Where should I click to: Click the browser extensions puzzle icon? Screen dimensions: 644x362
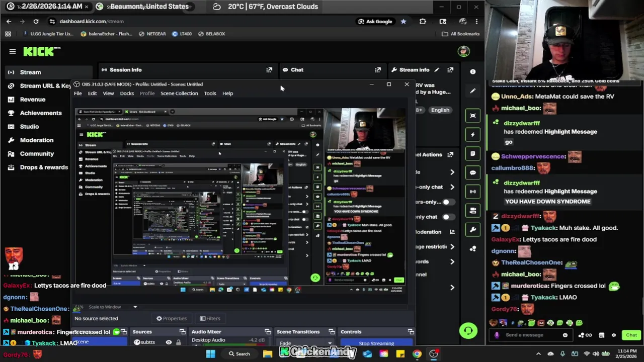(423, 22)
